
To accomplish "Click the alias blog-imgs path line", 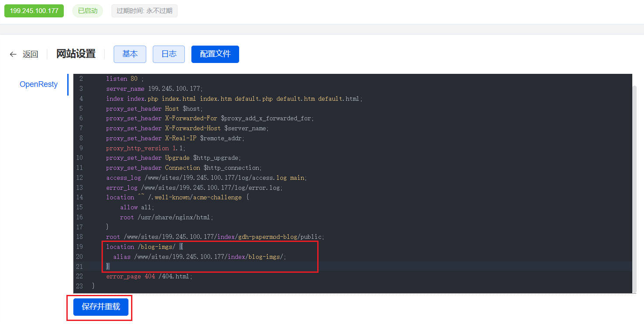I will click(x=200, y=257).
